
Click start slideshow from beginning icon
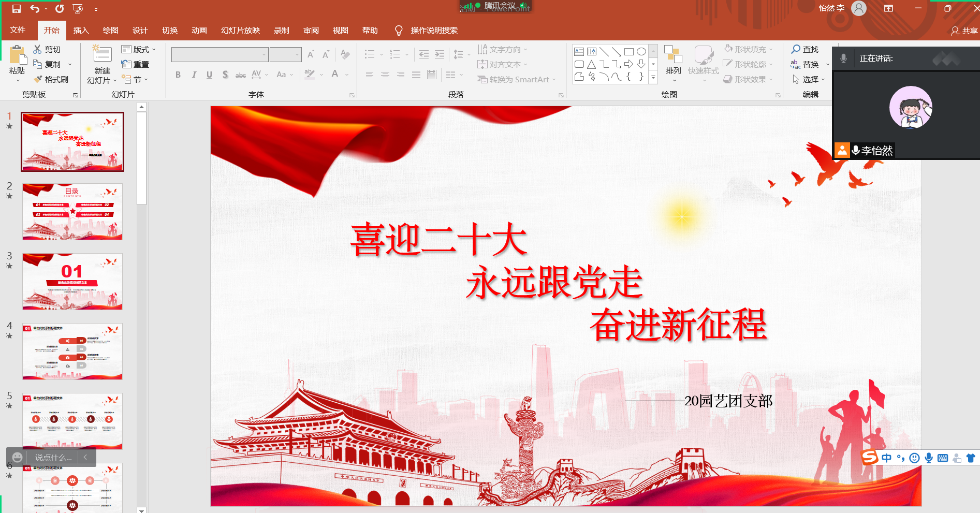point(78,9)
